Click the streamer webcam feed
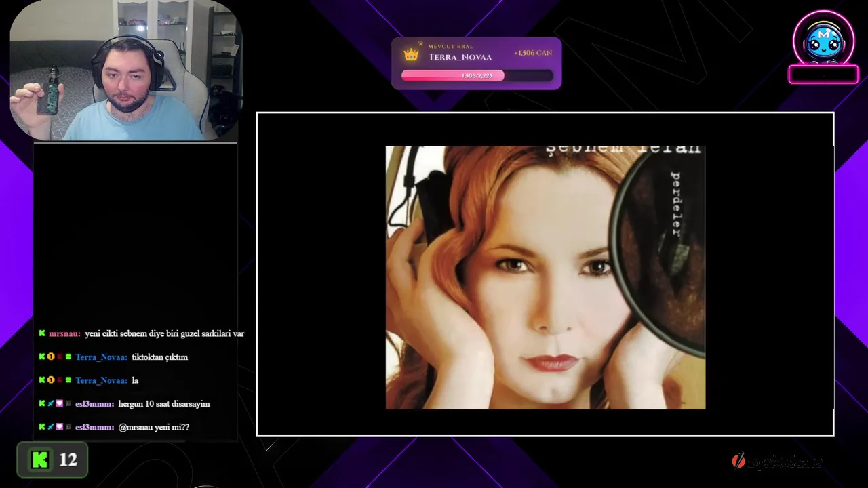Image resolution: width=868 pixels, height=488 pixels. pyautogui.click(x=125, y=70)
